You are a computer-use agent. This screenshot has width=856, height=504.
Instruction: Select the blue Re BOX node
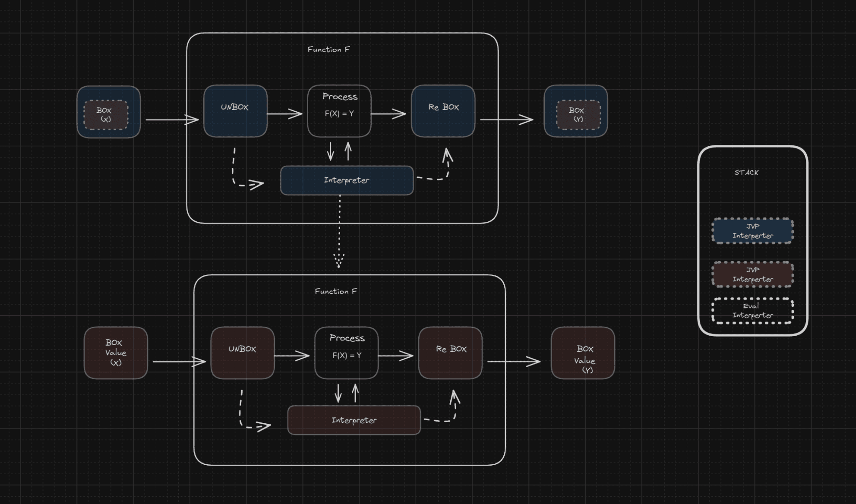[x=443, y=111]
